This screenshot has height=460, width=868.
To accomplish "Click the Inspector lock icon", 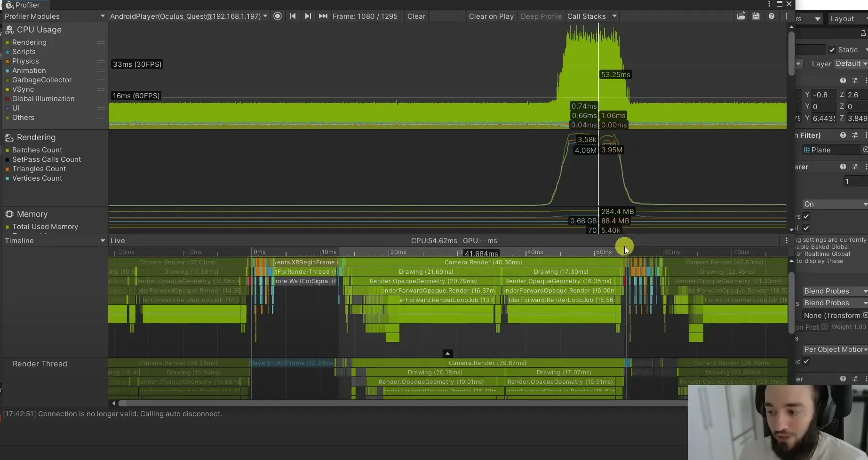I will click(863, 33).
